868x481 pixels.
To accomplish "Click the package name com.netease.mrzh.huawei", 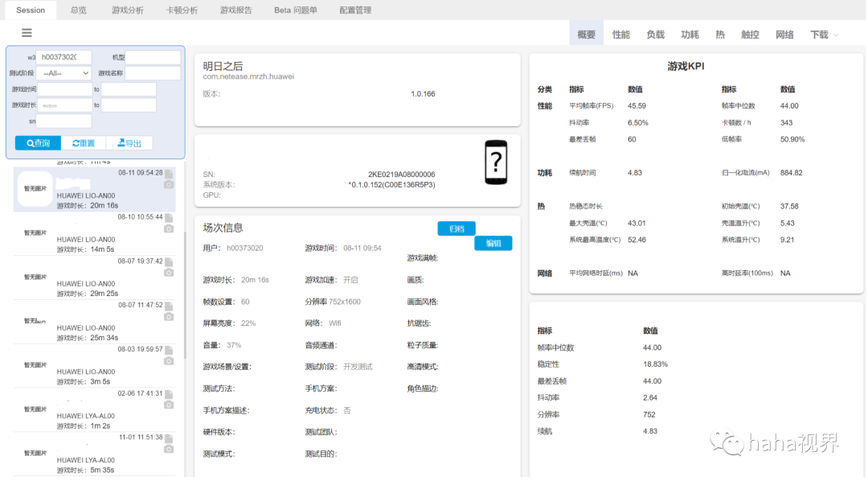I will (248, 76).
